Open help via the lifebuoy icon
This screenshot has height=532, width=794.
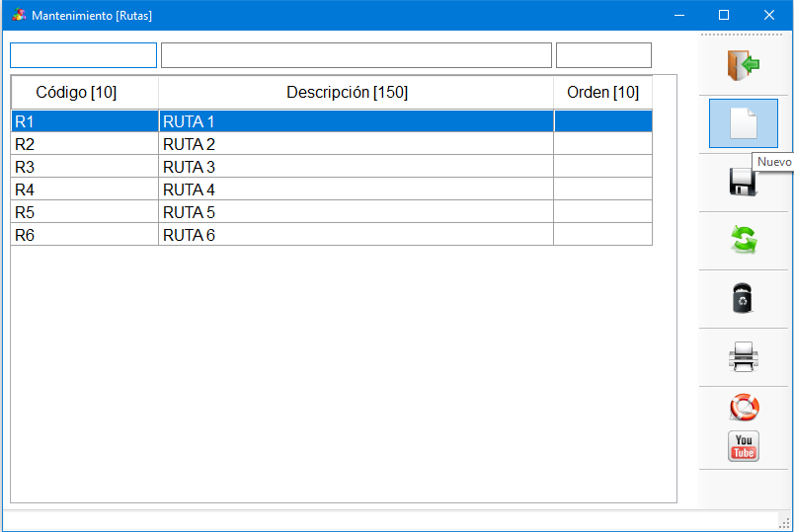(x=744, y=407)
